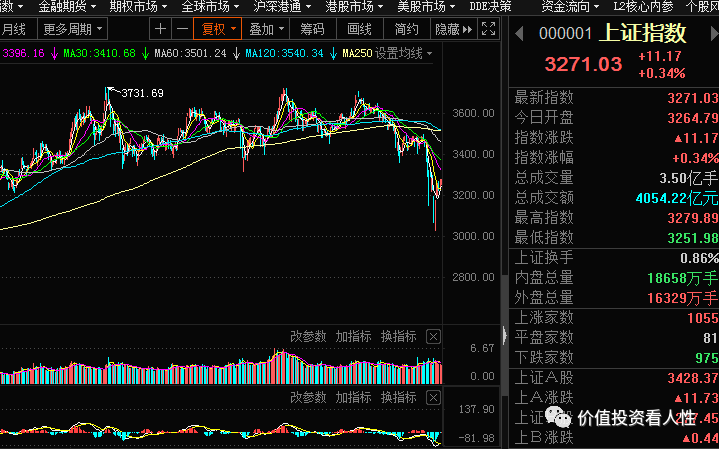Click stock code 000001

click(x=565, y=34)
